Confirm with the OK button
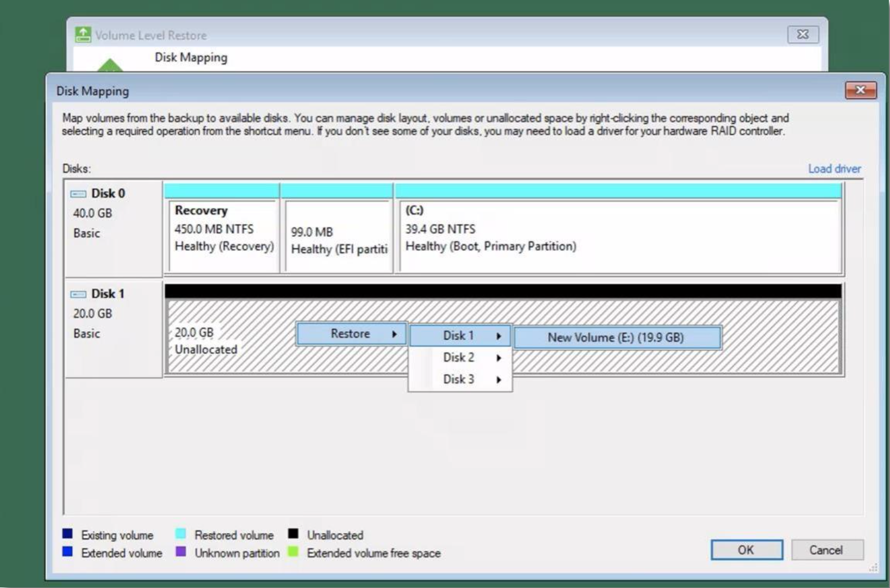890x588 pixels. [747, 550]
